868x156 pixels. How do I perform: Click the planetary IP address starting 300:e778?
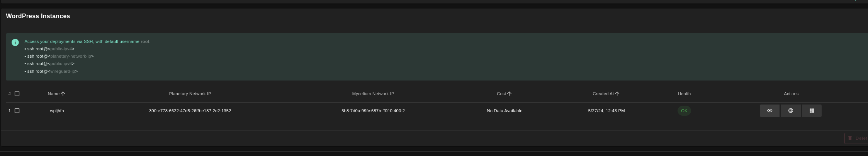point(190,111)
